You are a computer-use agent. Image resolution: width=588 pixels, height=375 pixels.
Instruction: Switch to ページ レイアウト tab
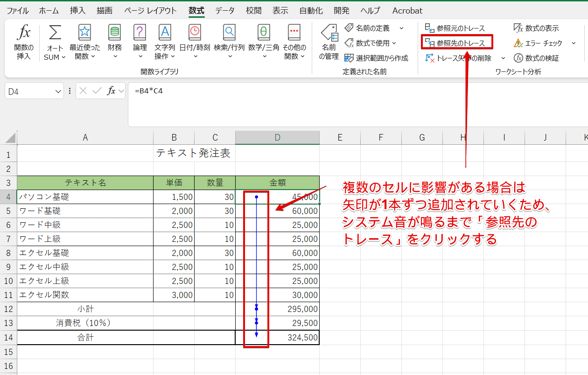[151, 10]
